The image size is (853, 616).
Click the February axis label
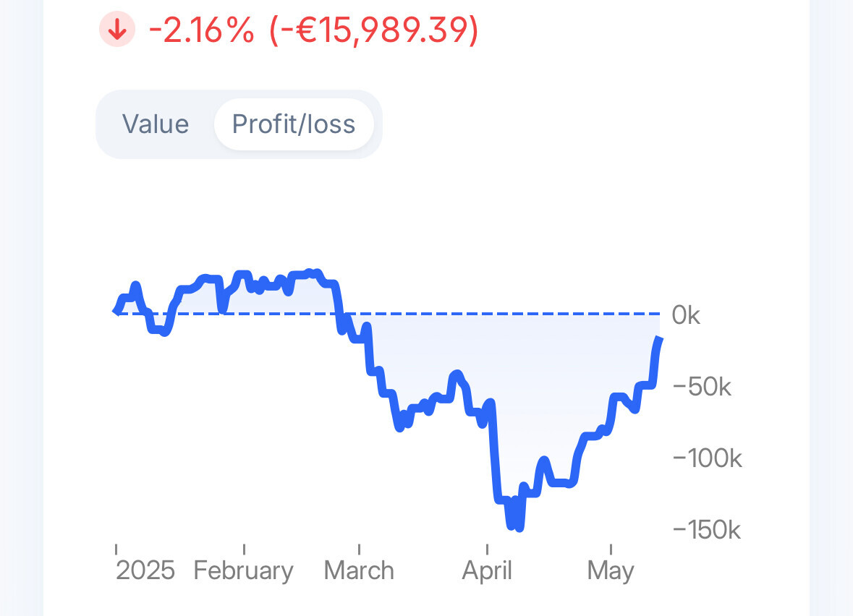[244, 570]
